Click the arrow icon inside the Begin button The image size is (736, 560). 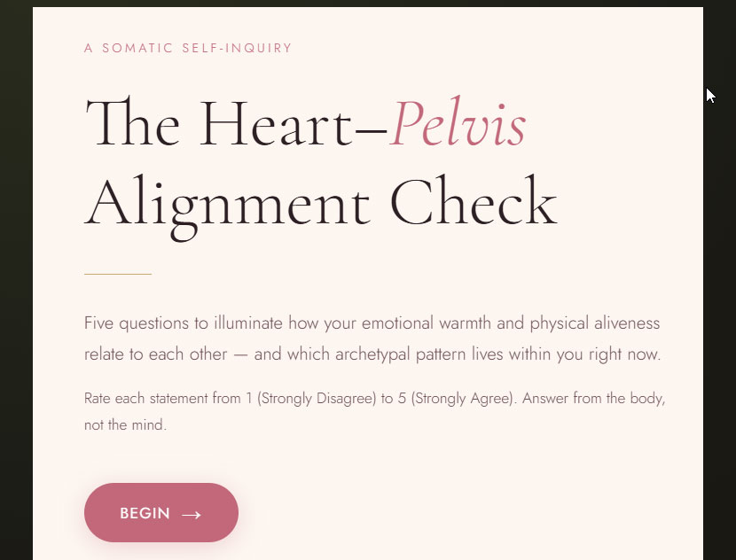click(x=191, y=514)
